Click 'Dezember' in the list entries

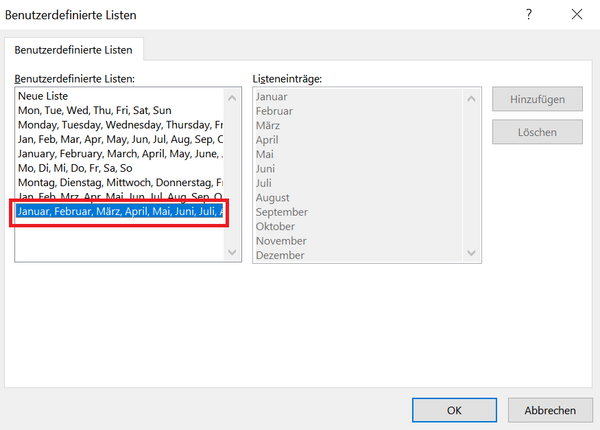click(282, 255)
